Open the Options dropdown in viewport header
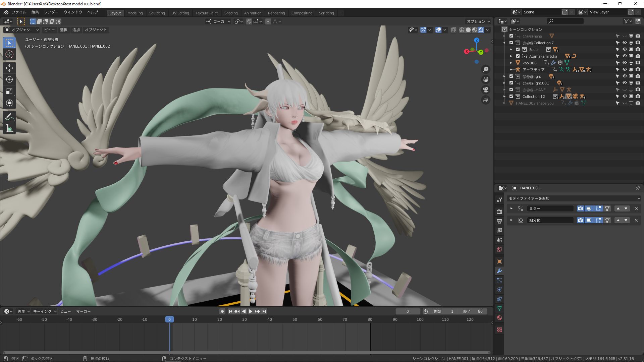 coord(478,21)
